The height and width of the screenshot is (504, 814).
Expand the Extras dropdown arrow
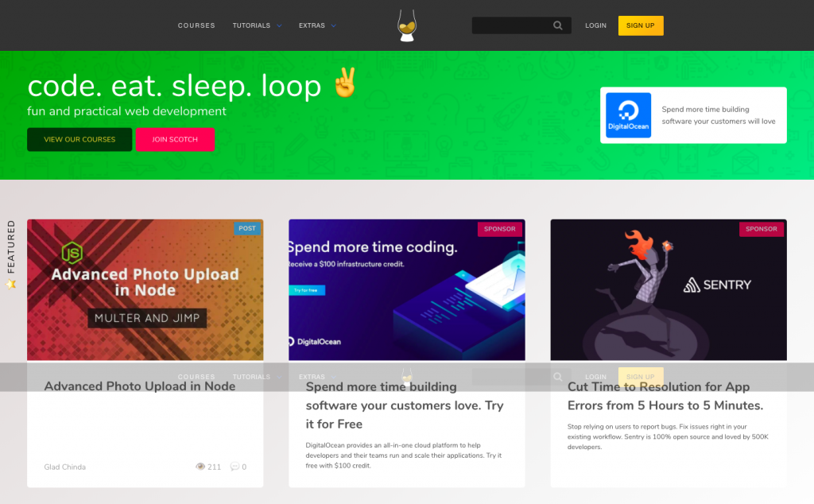coord(333,25)
